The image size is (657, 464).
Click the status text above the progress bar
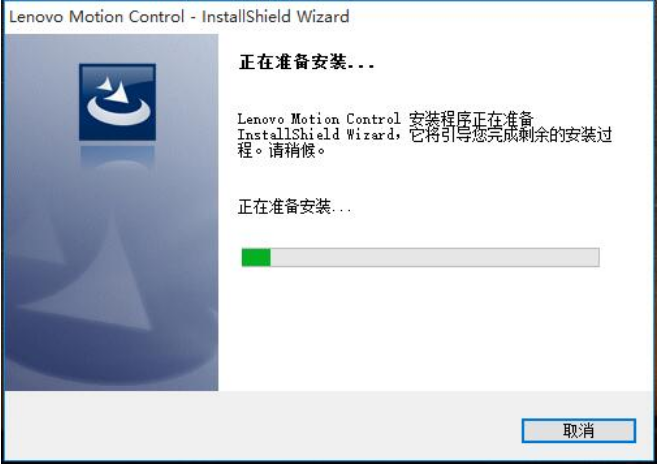pyautogui.click(x=295, y=207)
